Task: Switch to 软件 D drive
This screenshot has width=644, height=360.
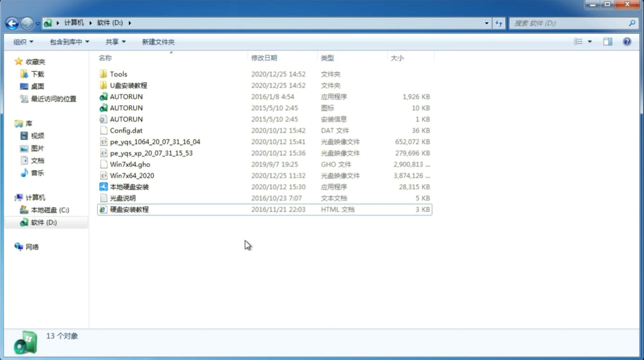Action: pyautogui.click(x=43, y=222)
